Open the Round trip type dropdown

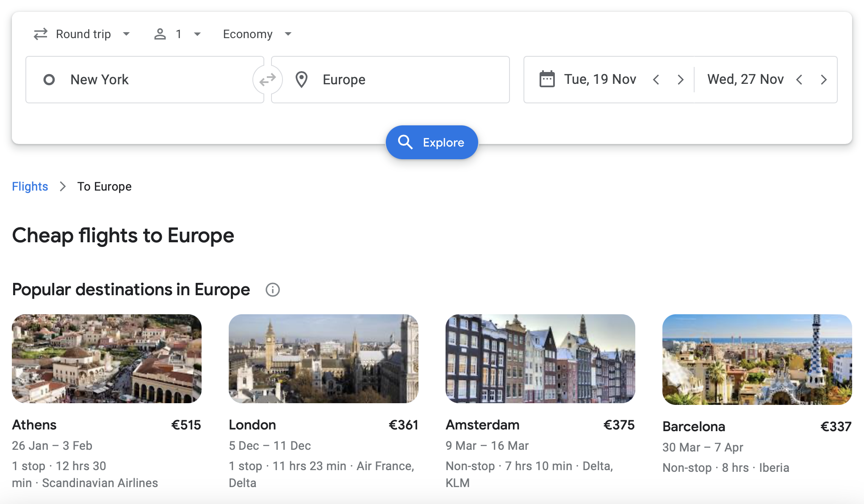(83, 34)
